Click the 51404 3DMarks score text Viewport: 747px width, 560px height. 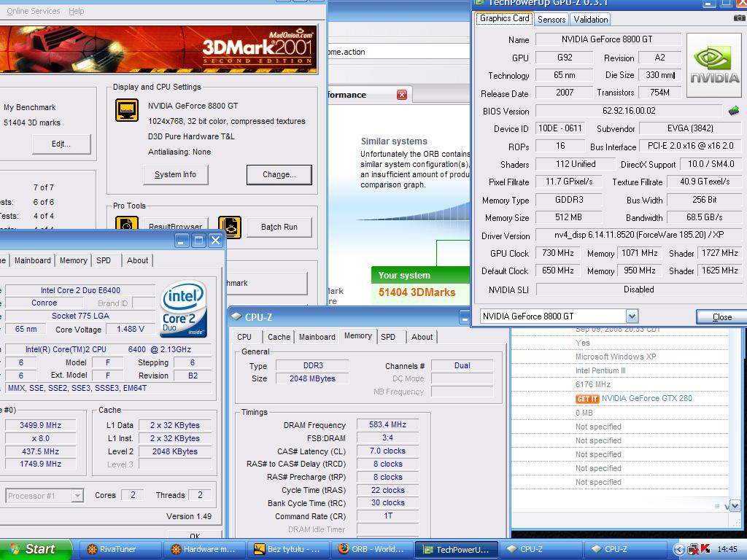(x=417, y=292)
